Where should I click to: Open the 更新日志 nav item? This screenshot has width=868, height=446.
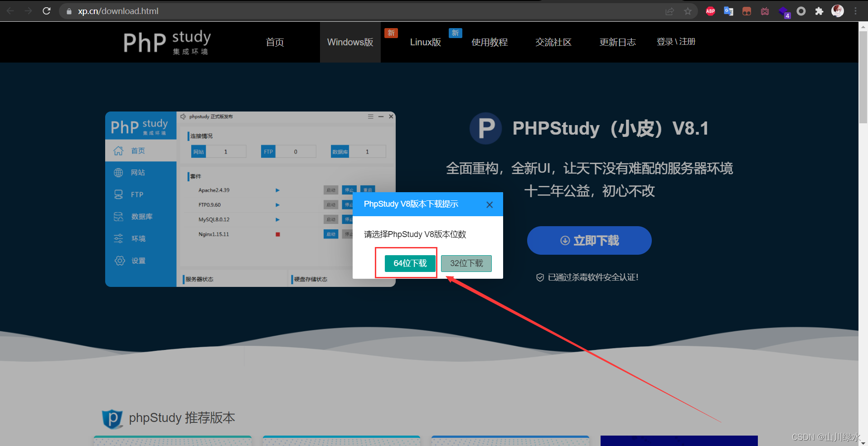click(x=617, y=42)
